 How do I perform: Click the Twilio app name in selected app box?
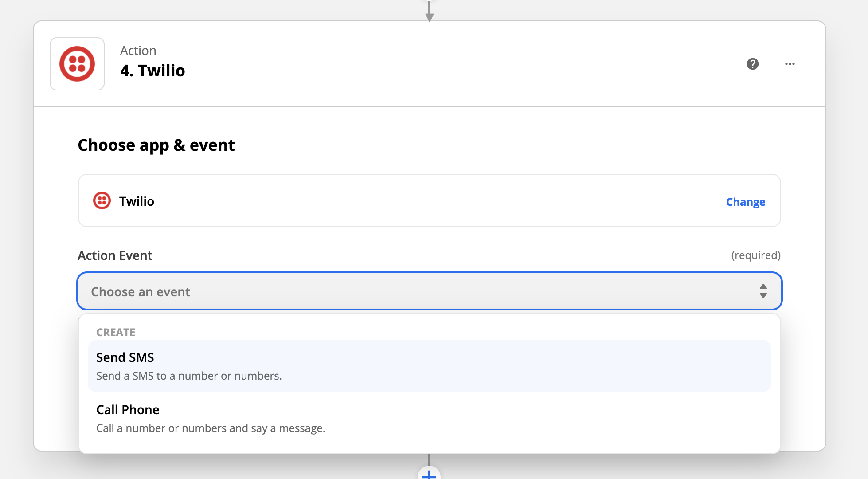137,201
